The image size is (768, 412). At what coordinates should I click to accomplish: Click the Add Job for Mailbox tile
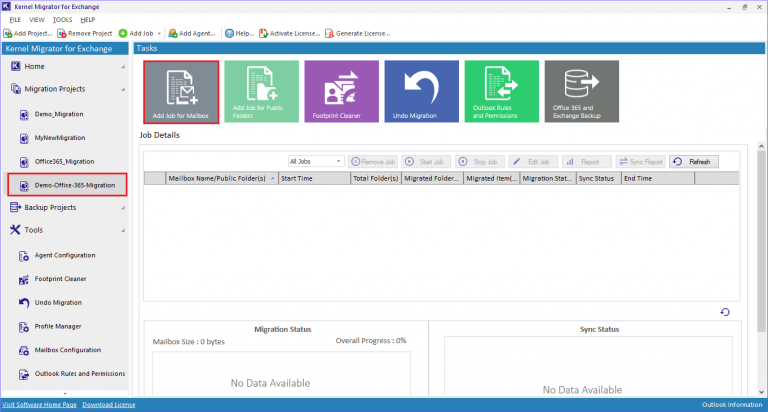click(x=181, y=92)
